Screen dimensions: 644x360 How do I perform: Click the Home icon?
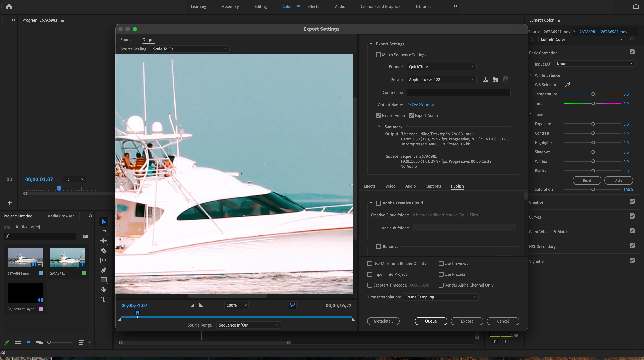pyautogui.click(x=9, y=7)
